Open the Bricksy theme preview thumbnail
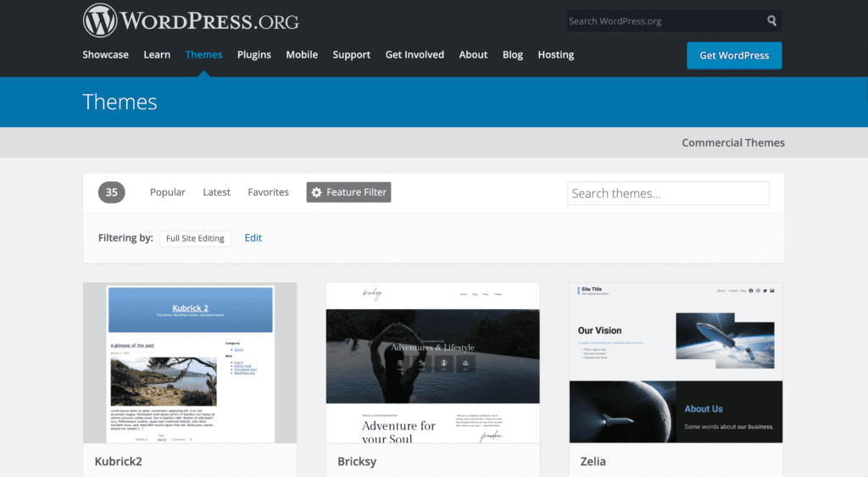The height and width of the screenshot is (477, 868). 433,363
